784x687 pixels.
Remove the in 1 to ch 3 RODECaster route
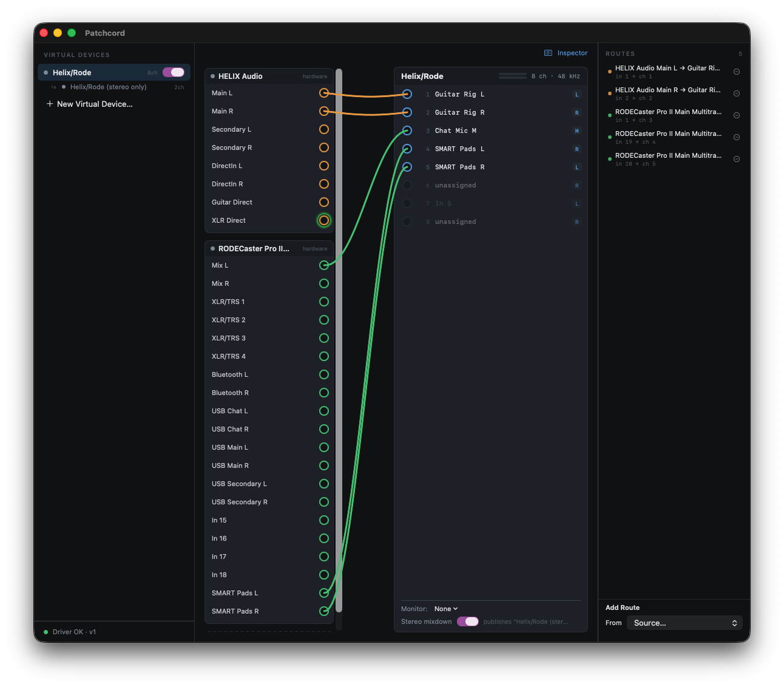(x=737, y=115)
